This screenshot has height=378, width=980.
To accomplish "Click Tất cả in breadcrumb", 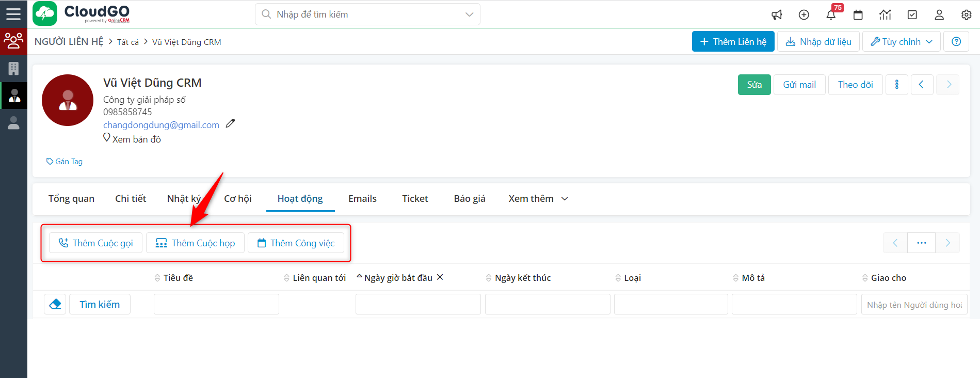I will pos(127,42).
